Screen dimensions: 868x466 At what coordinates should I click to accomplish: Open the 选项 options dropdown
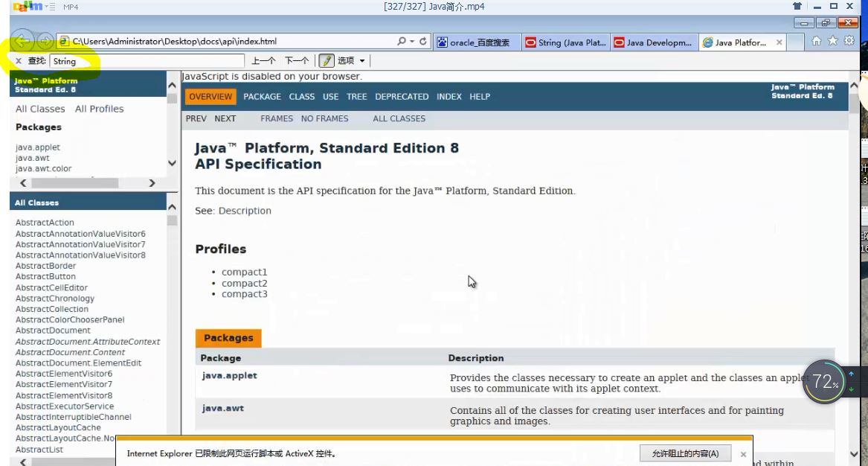coord(352,61)
